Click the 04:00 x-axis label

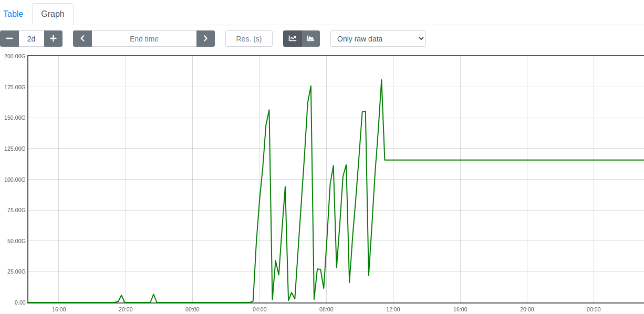pos(259,309)
